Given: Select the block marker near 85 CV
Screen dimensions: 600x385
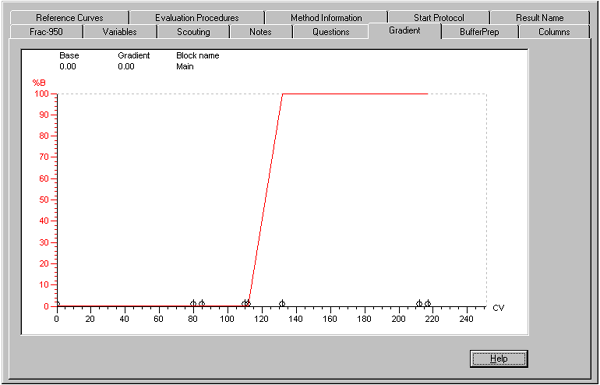Looking at the screenshot, I should tap(202, 304).
